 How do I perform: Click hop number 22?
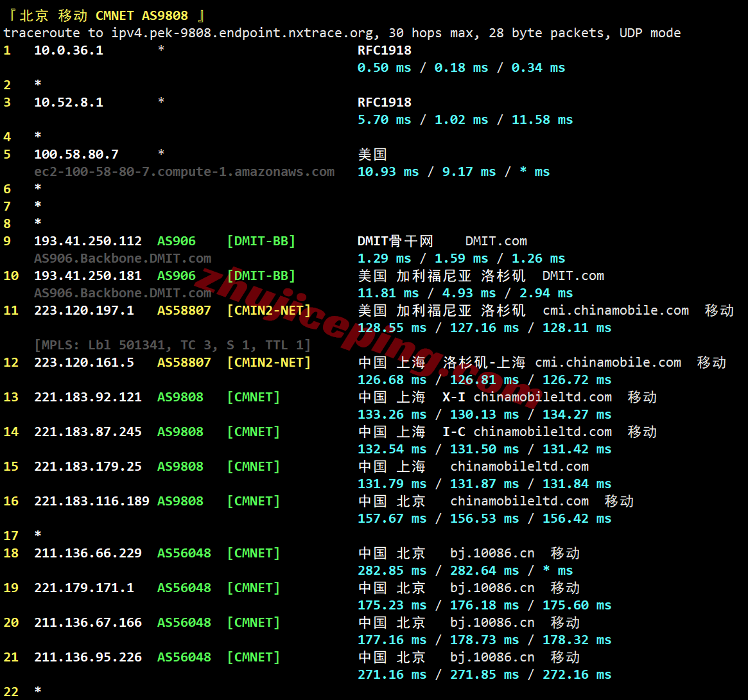click(11, 692)
